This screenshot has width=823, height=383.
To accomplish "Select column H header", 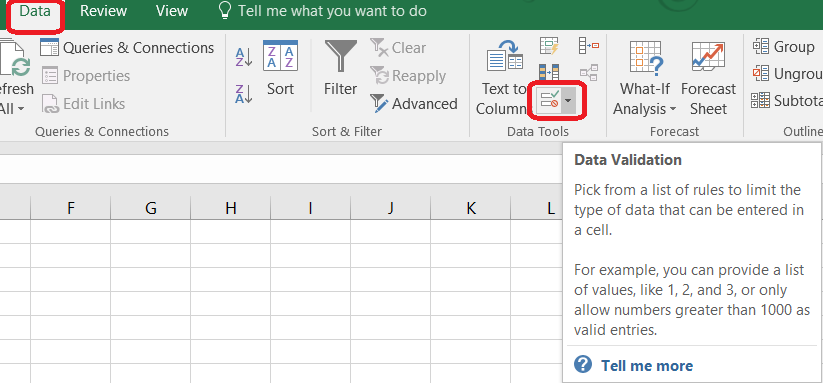I will pyautogui.click(x=231, y=208).
